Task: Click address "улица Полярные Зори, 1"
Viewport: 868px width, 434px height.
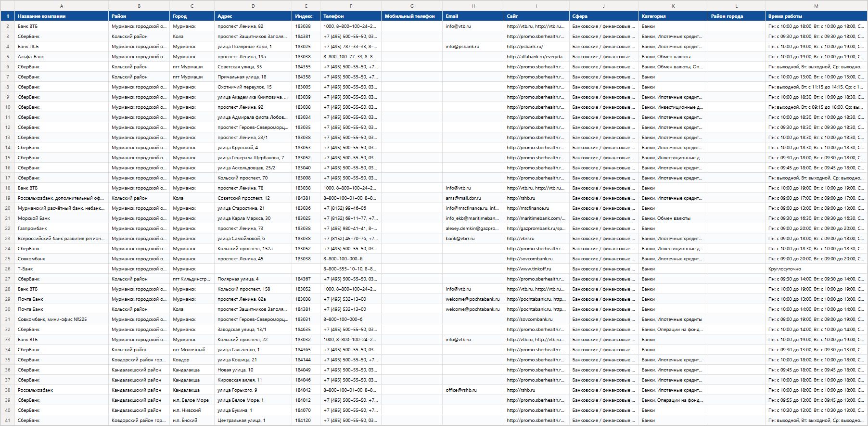Action: point(253,47)
